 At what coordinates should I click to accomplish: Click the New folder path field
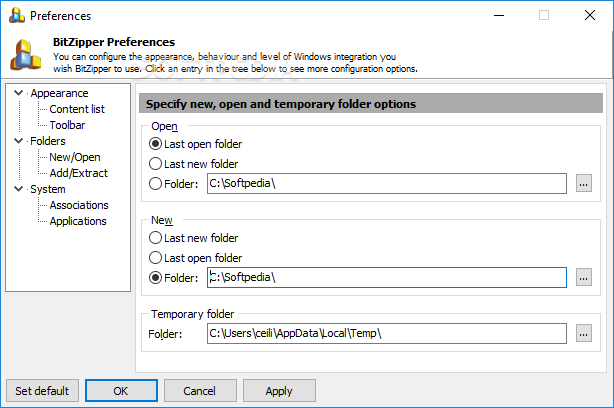point(387,277)
